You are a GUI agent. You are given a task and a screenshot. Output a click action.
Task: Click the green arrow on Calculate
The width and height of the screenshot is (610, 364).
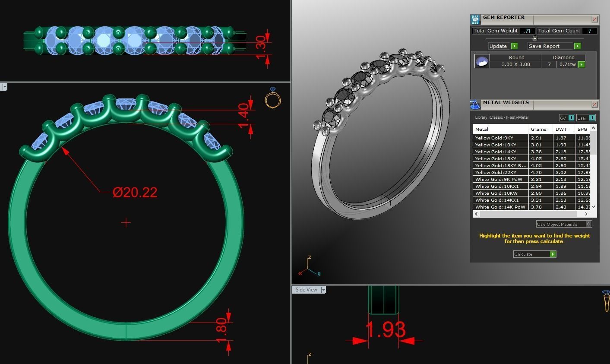coord(553,254)
